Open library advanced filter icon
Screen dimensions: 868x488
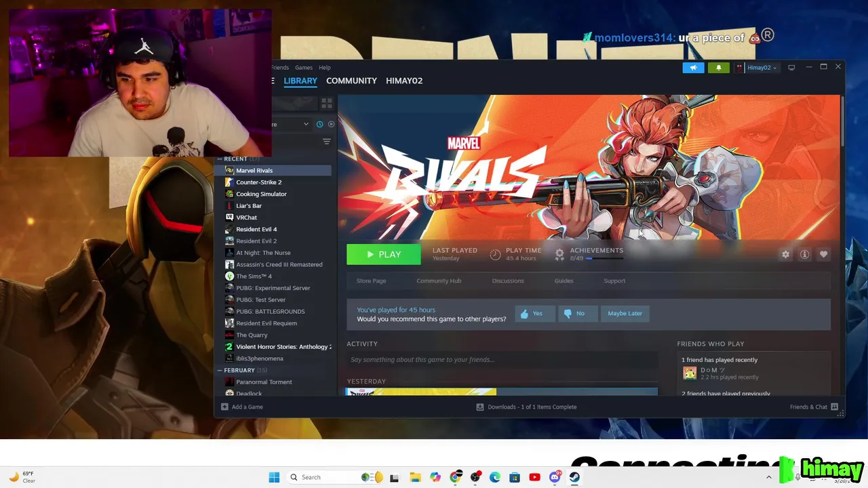tap(326, 141)
